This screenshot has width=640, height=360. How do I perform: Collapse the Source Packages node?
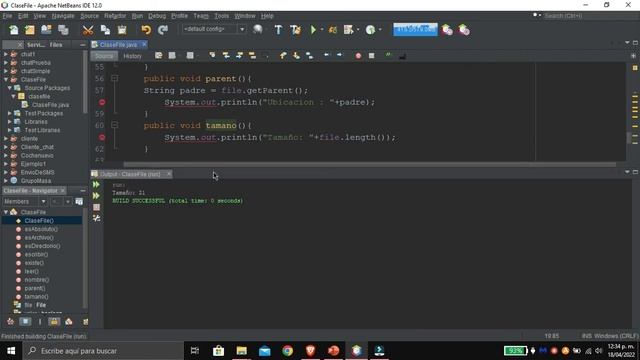[9, 88]
